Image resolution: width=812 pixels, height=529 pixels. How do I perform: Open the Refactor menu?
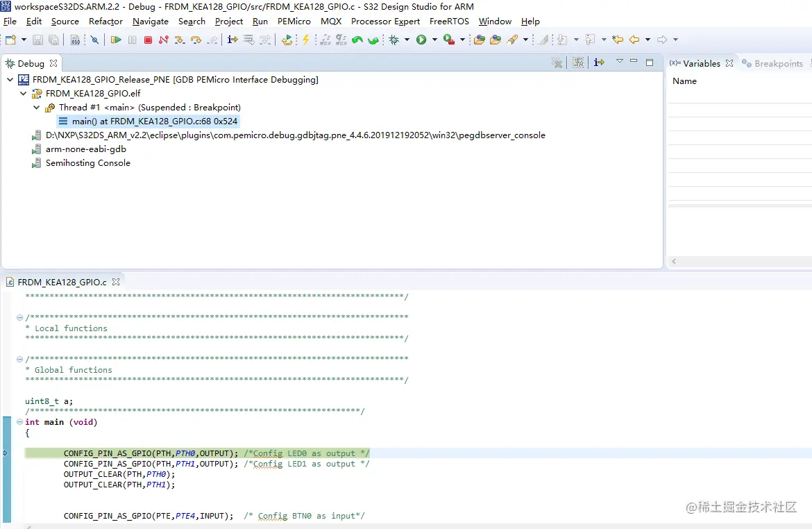coord(105,22)
